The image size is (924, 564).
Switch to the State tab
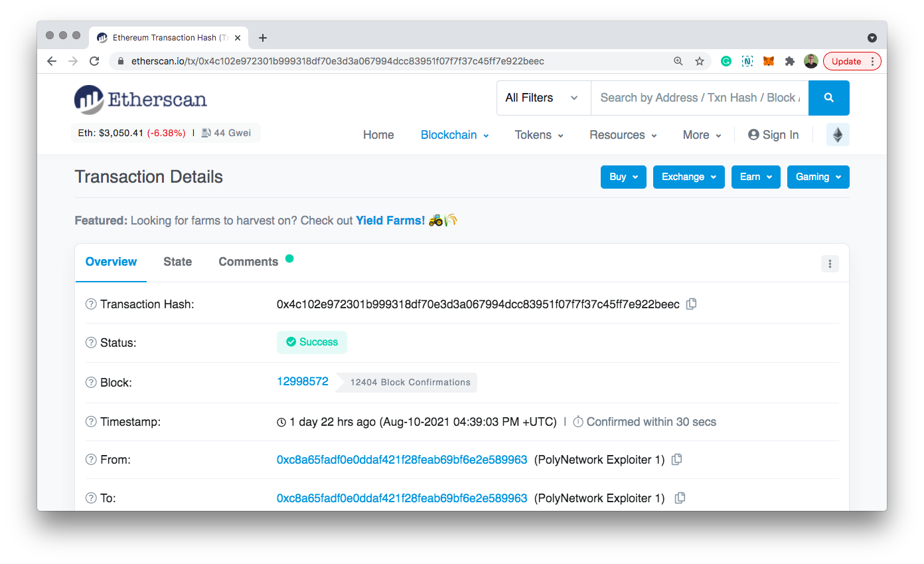pos(177,261)
